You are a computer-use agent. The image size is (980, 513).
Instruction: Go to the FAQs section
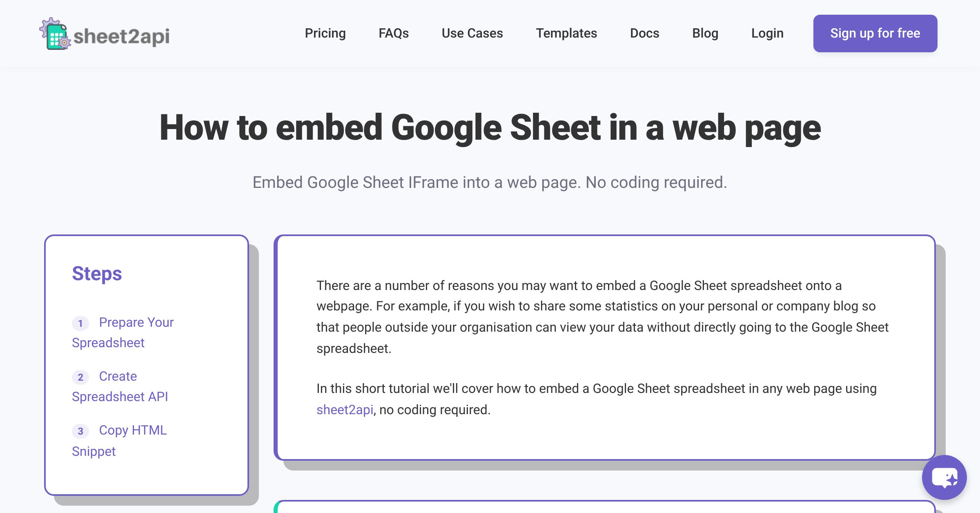393,33
